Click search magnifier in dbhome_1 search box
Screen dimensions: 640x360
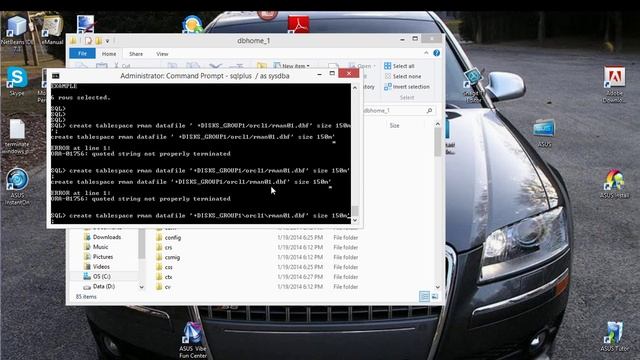pyautogui.click(x=429, y=111)
